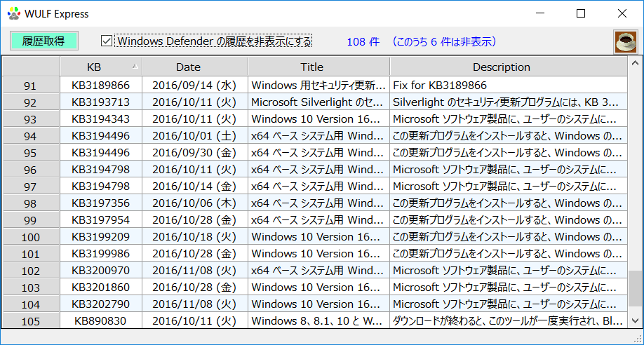The height and width of the screenshot is (345, 644).
Task: Sort by the KB column header
Action: click(x=102, y=67)
